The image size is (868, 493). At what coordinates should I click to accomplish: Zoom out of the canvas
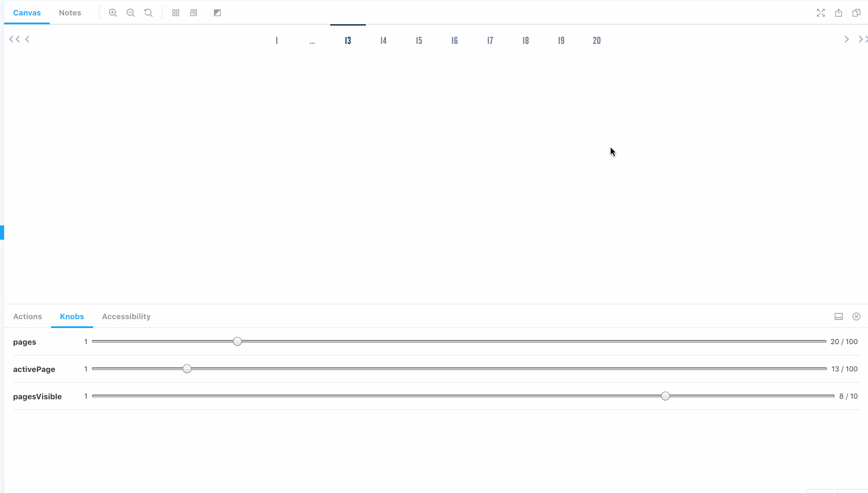tap(130, 12)
